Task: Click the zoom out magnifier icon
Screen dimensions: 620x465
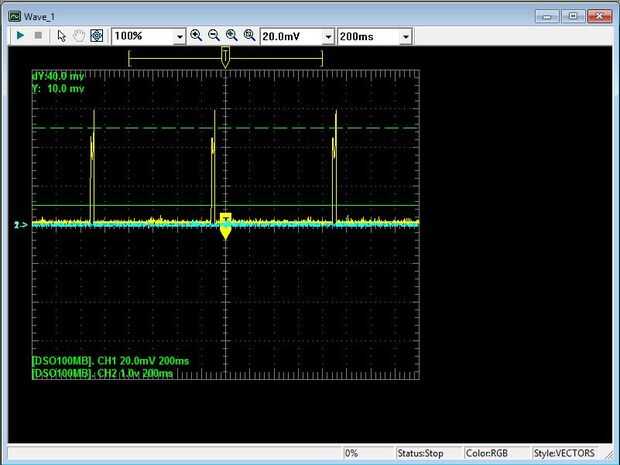Action: (x=214, y=35)
